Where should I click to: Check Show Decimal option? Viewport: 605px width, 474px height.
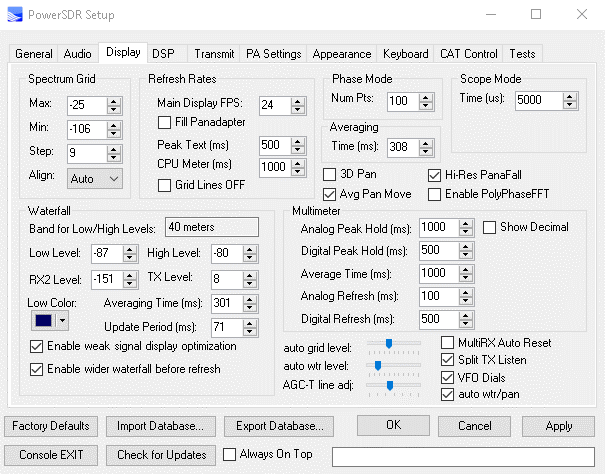489,227
